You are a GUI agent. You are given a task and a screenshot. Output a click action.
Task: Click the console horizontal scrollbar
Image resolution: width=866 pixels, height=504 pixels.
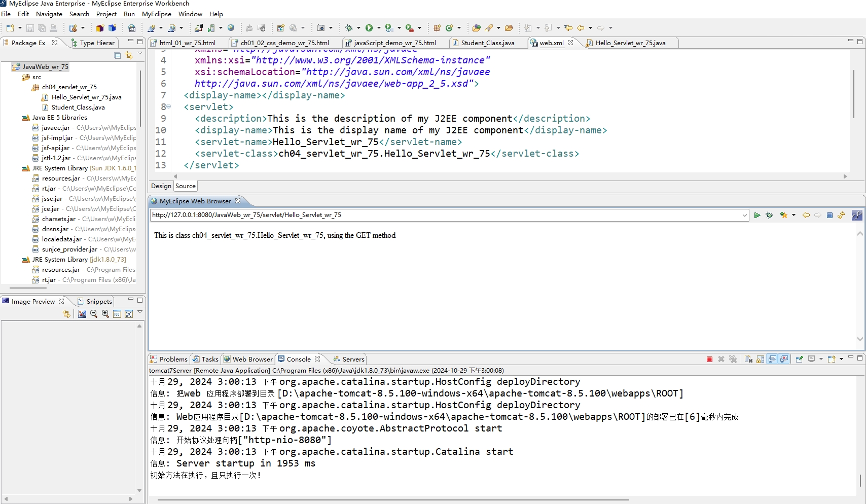[x=393, y=500]
